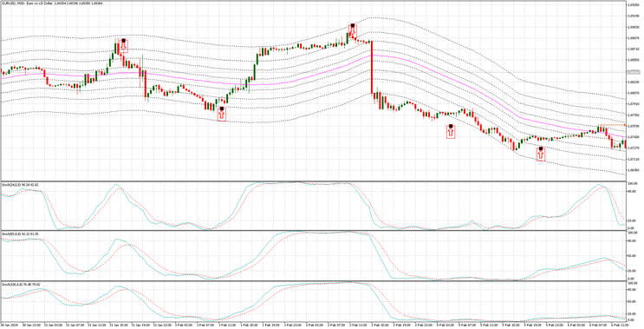The height and width of the screenshot is (329, 644).
Task: Select the up-arrow signal below the 1 Feb low
Action: (222, 114)
